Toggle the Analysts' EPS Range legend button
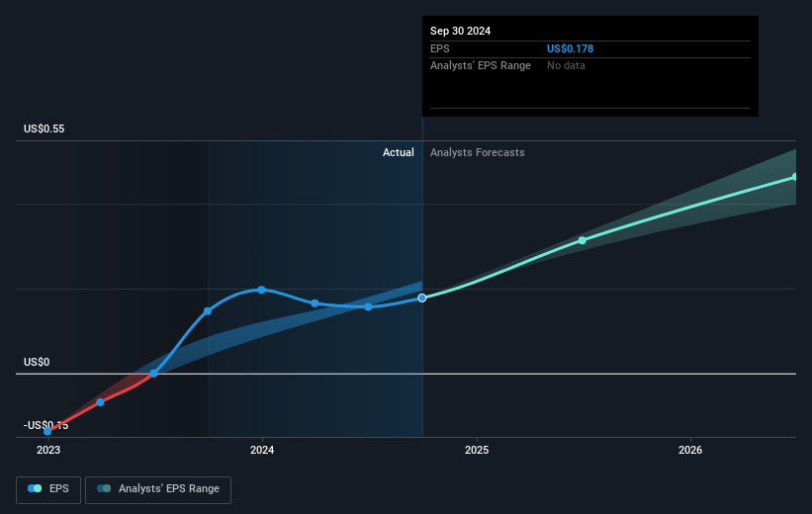The image size is (812, 514). pyautogui.click(x=158, y=489)
